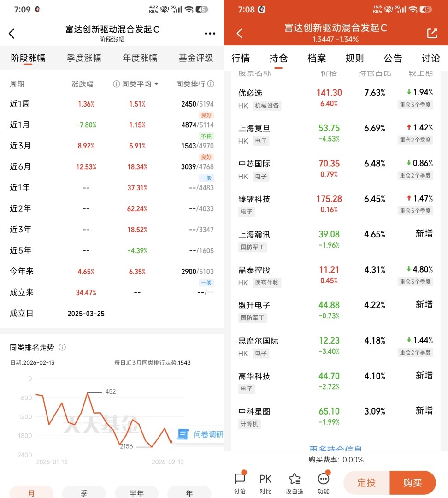
Task: Tap the 今年来 return 4.65%
Action: (86, 272)
